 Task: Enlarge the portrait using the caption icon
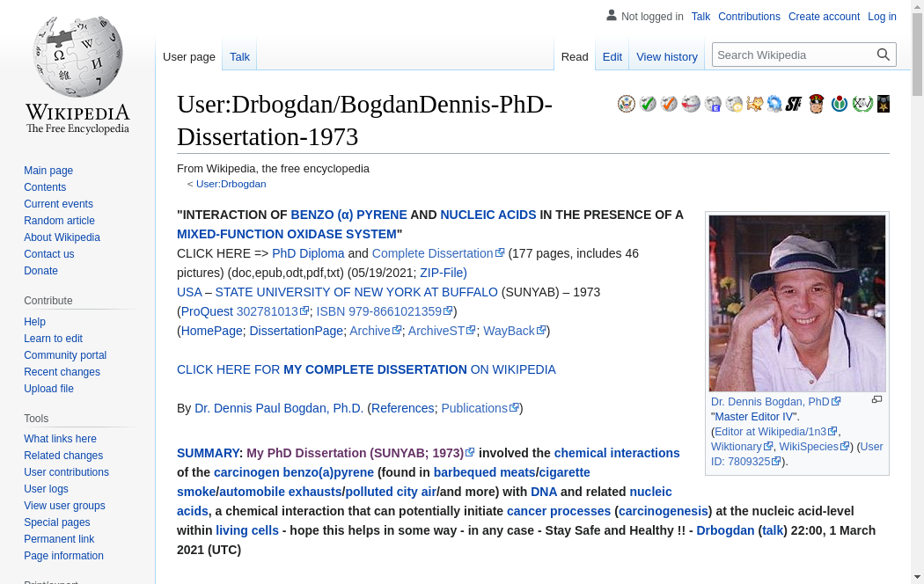click(x=876, y=400)
